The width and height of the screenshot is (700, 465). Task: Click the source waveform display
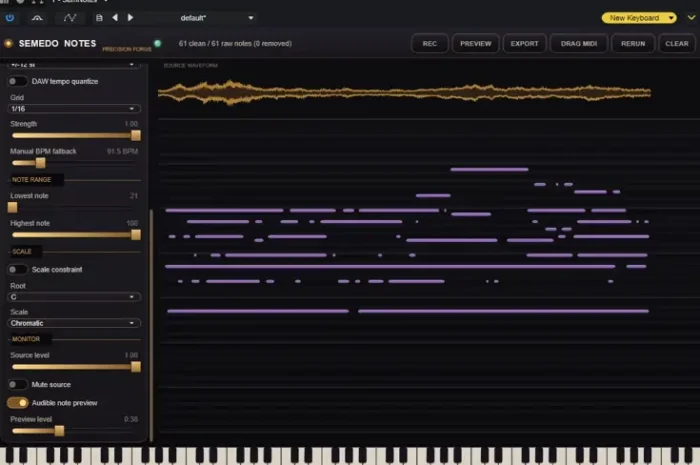click(404, 92)
